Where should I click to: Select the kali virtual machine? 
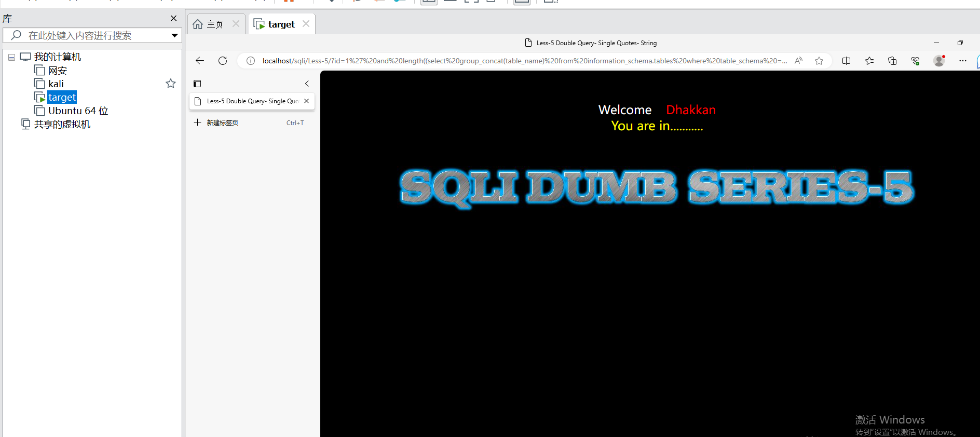pos(56,84)
